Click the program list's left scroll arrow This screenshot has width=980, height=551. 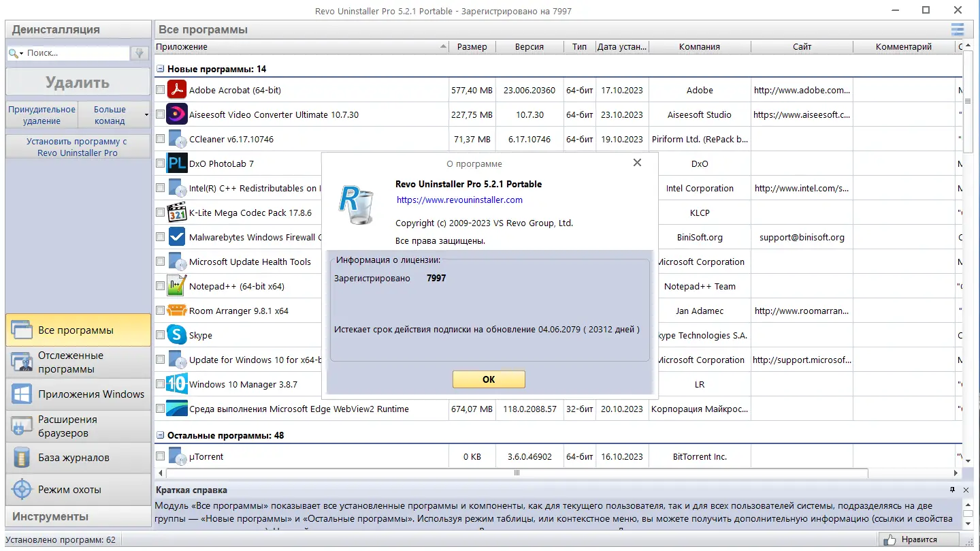point(161,473)
